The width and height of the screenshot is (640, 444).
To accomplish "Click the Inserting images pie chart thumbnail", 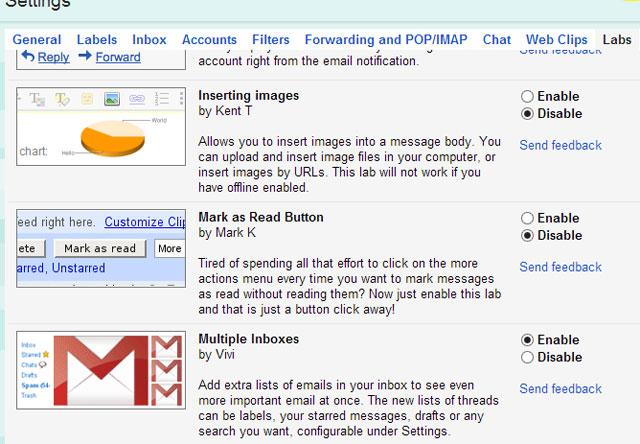I will (x=101, y=126).
